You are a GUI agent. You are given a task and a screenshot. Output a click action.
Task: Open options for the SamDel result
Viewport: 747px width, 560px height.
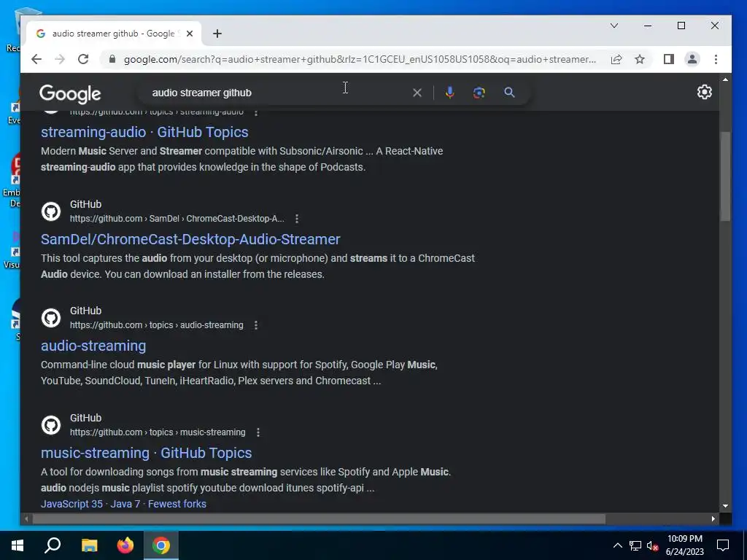[297, 219]
